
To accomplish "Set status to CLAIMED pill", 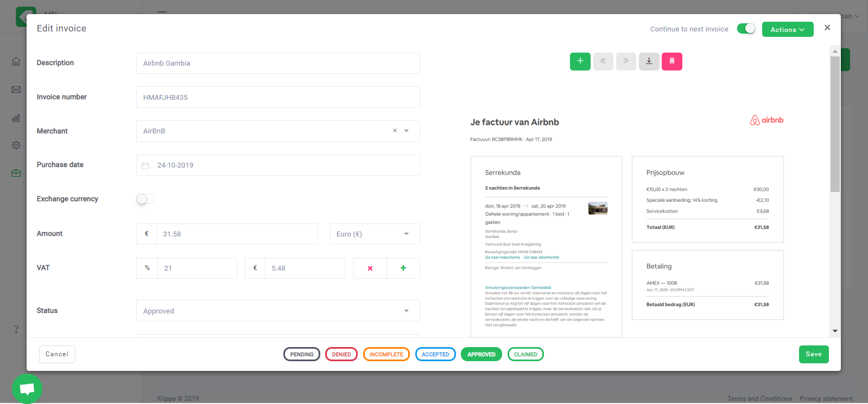I will point(525,354).
